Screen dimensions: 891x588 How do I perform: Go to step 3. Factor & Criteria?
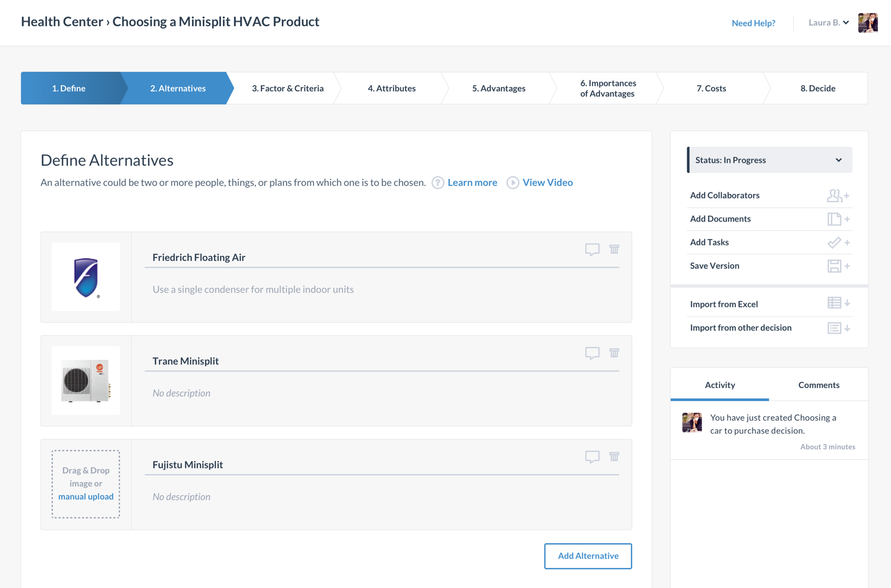pos(288,88)
